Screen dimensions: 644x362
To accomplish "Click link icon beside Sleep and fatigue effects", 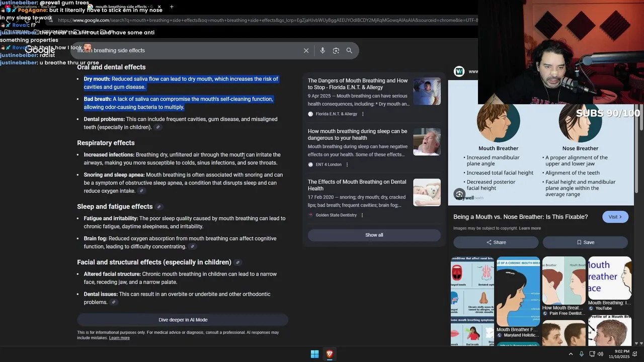I will click(159, 207).
